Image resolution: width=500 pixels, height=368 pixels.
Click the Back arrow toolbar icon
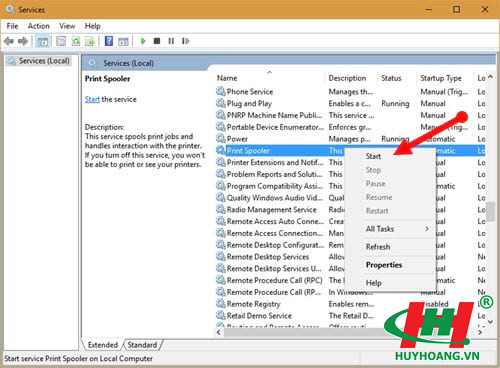tap(9, 41)
